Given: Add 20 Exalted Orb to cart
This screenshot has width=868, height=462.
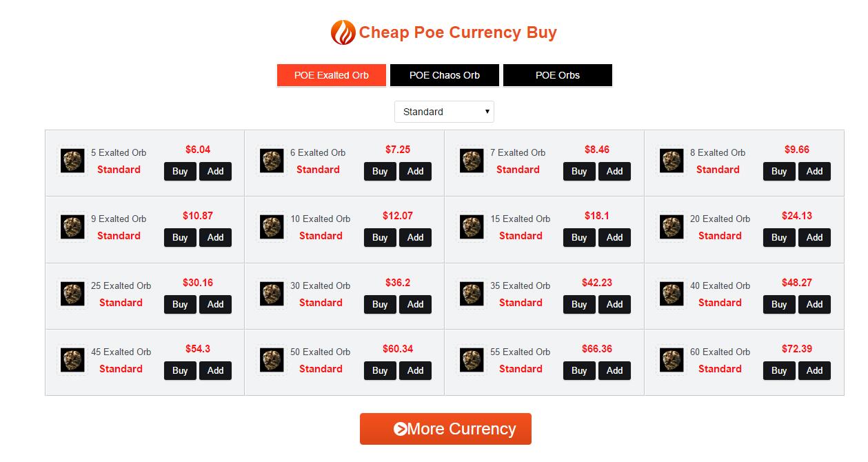Looking at the screenshot, I should [814, 237].
